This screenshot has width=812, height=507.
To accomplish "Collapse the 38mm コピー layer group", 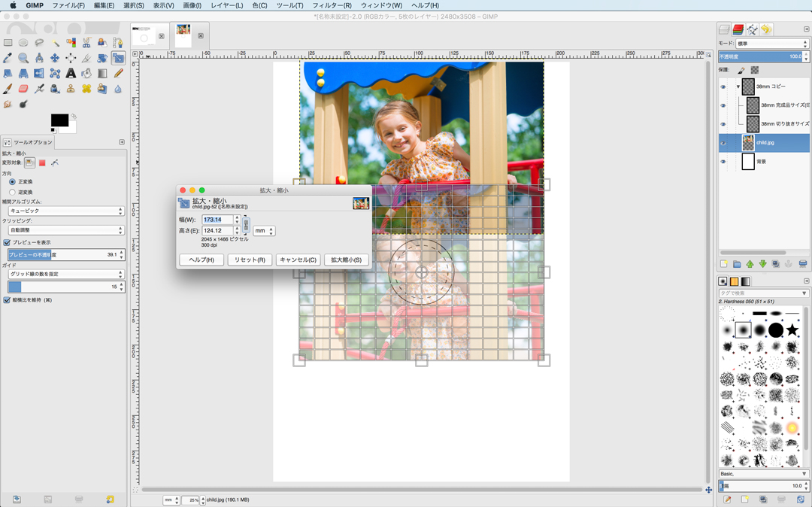I will click(738, 87).
